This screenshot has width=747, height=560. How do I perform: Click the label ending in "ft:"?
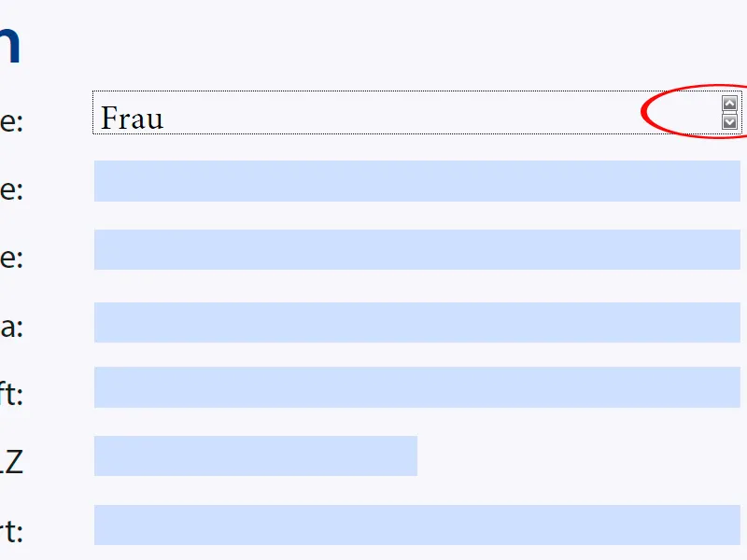click(x=10, y=393)
